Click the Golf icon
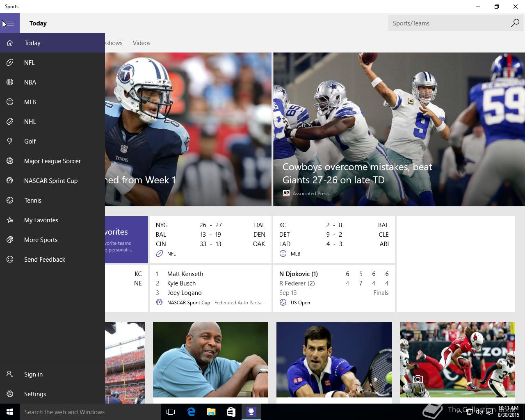 (x=10, y=141)
